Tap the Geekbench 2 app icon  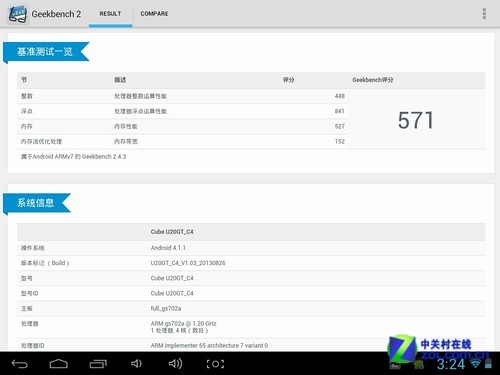[18, 14]
